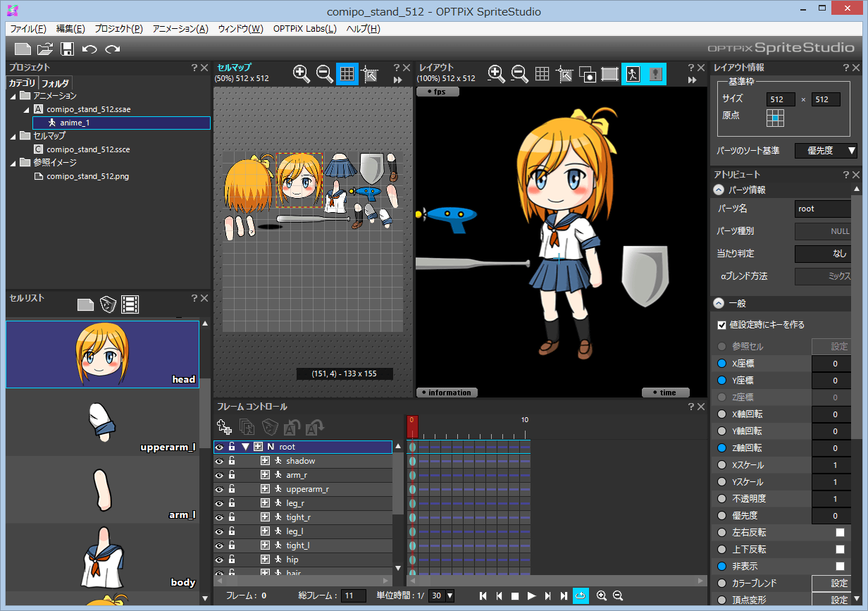Toggle visibility of the hip part
868x611 pixels.
click(x=219, y=560)
